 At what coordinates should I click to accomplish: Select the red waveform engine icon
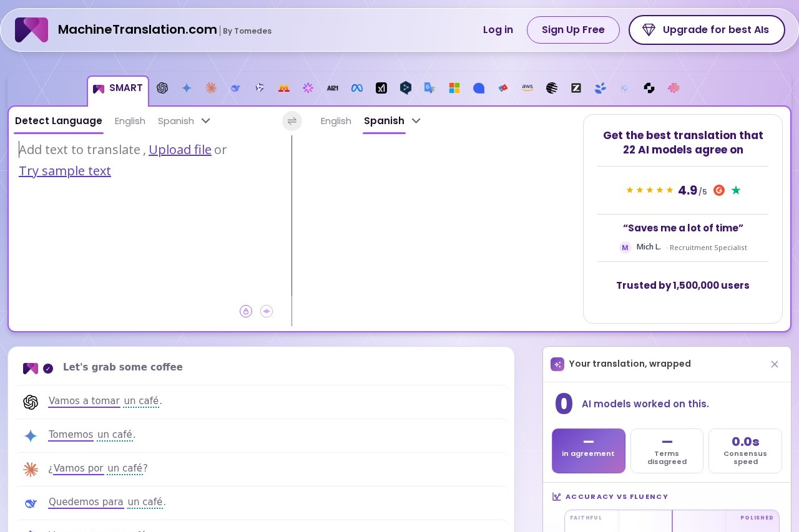(674, 88)
